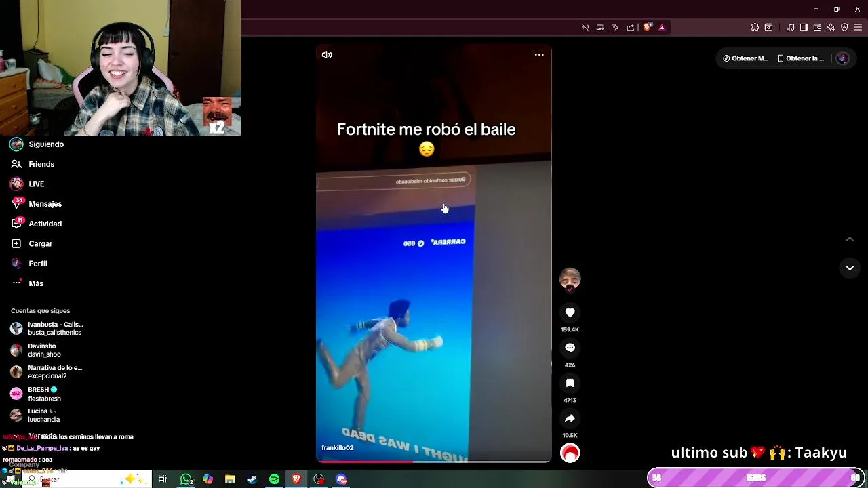
Task: Open the browser extensions puzzle icon
Action: click(x=755, y=27)
